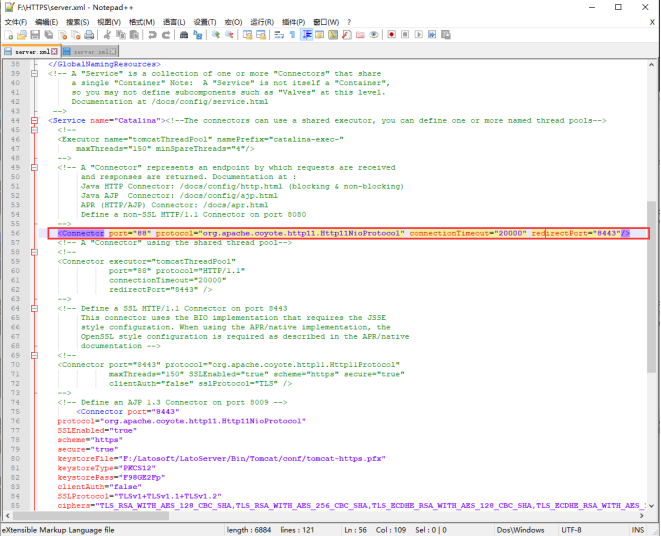
Task: Click the Save recorded macro icon
Action: pos(446,35)
